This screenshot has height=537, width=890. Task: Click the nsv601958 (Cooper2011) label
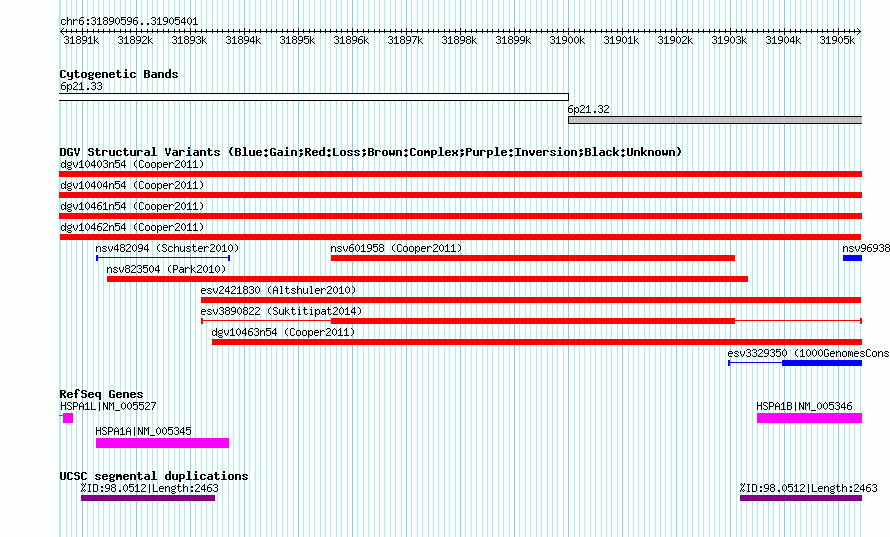(x=396, y=248)
